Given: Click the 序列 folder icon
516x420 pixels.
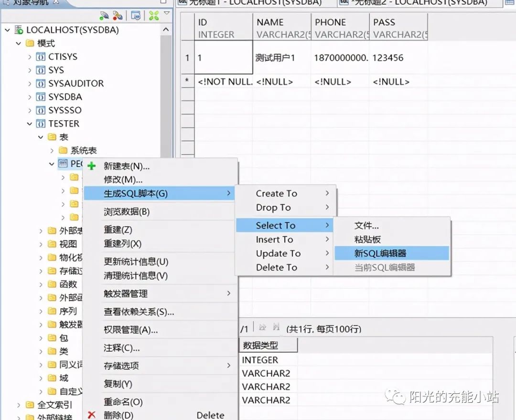Looking at the screenshot, I should click(52, 311).
